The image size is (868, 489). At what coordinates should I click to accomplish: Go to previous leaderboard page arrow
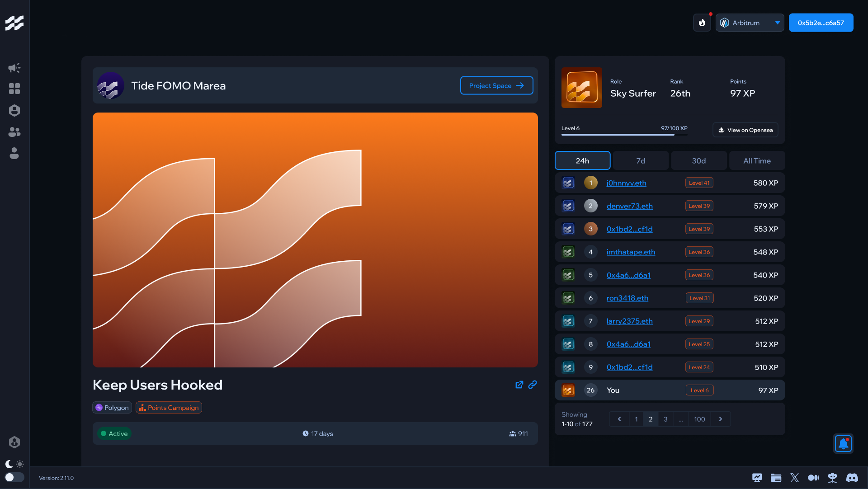619,419
